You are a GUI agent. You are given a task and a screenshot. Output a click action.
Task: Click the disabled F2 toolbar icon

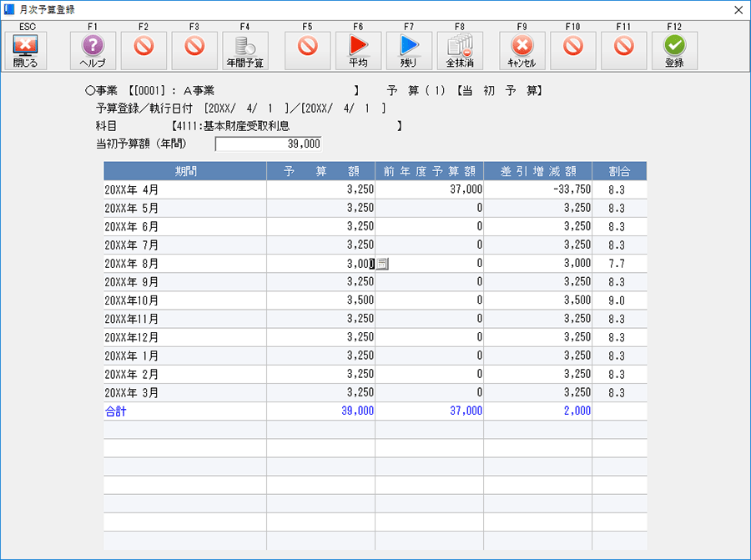click(x=144, y=51)
